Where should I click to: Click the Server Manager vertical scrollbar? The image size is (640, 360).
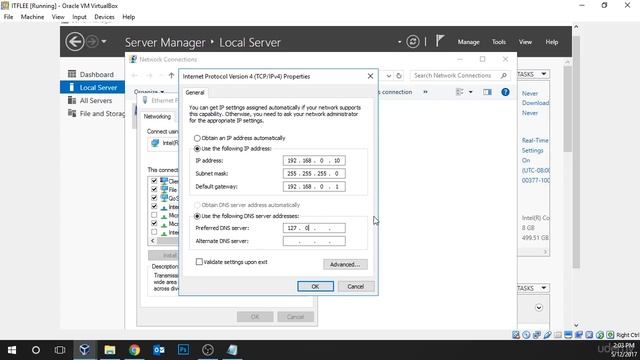click(x=567, y=108)
